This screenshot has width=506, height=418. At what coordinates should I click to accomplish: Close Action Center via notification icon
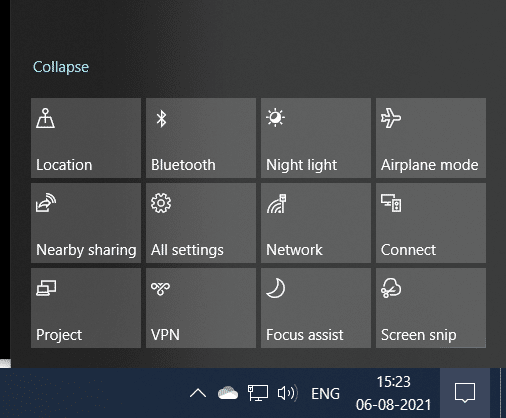pos(465,393)
